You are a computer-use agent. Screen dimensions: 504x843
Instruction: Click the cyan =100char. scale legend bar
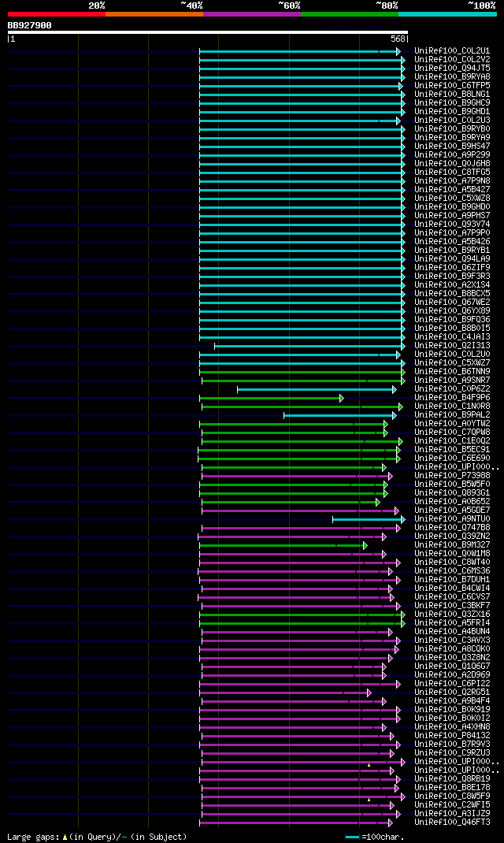coord(352,837)
